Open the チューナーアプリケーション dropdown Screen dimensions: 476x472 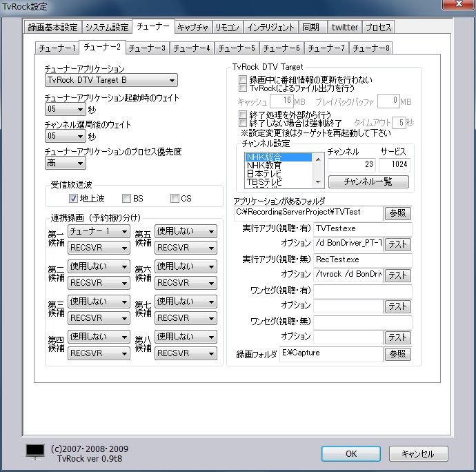tap(111, 80)
